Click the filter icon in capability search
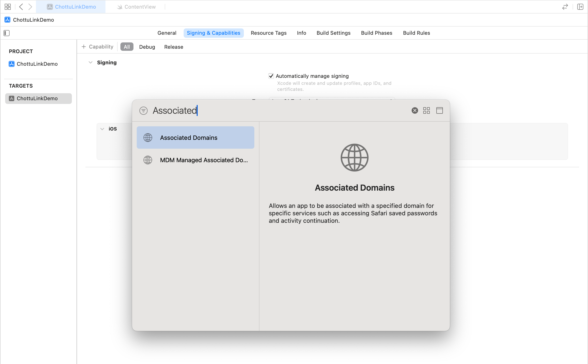Screen dimensions: 588x364 [143, 110]
